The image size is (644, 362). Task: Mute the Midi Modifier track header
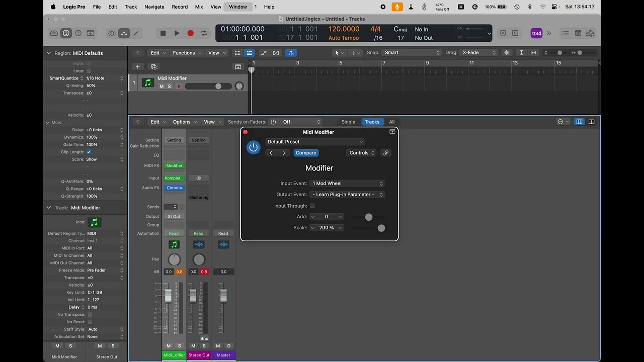[x=162, y=86]
